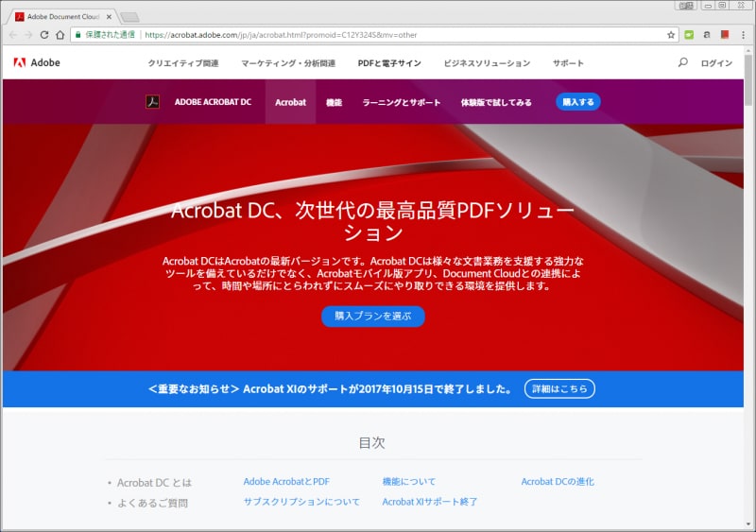Click the 購入プランを選ぶ button
The image size is (756, 532).
372,316
